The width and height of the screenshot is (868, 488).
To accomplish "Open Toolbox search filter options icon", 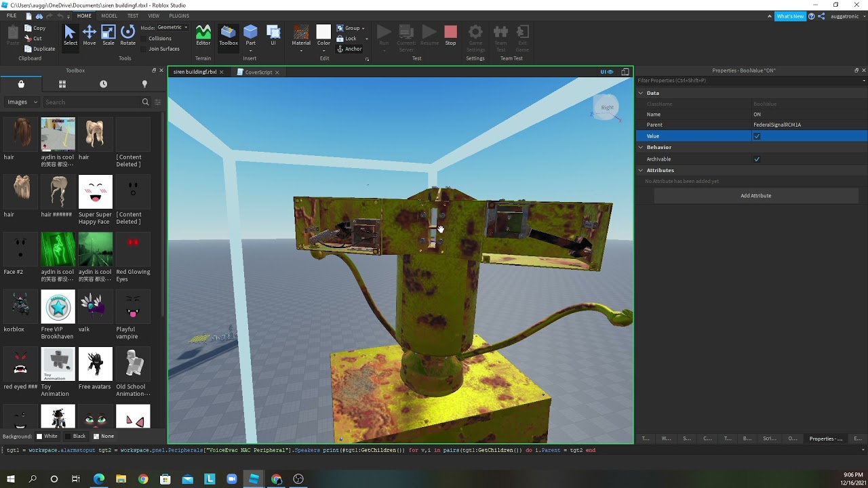I will pyautogui.click(x=158, y=102).
